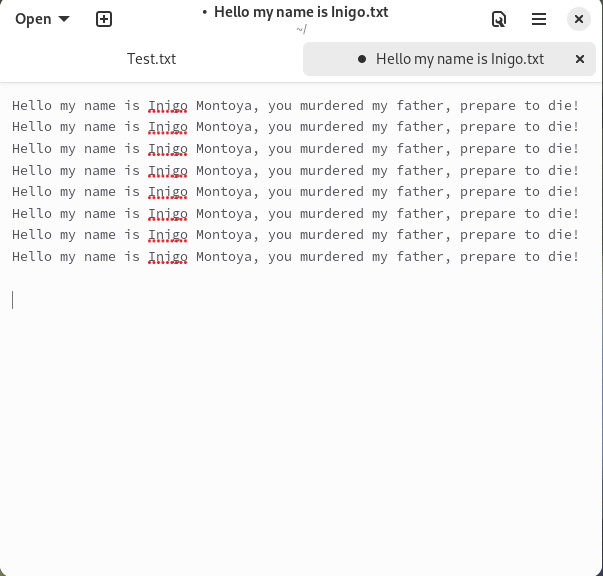Image resolution: width=603 pixels, height=576 pixels.
Task: Click the word prepare in the fifth line
Action: (x=488, y=192)
